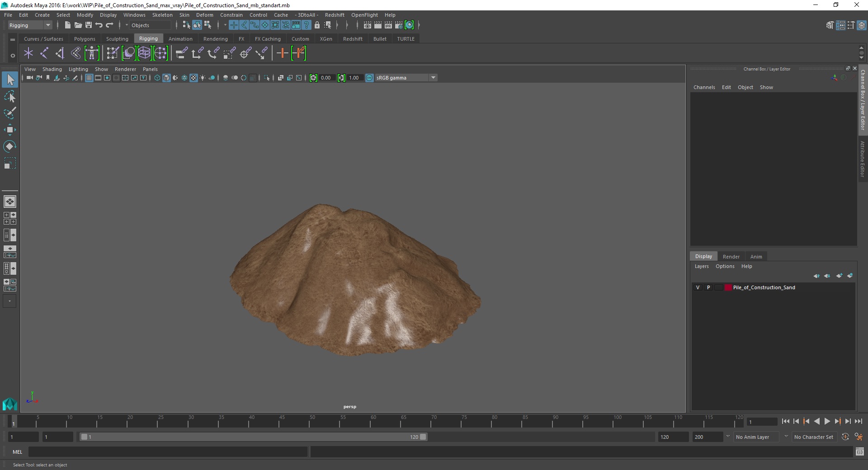Open a scene file

pyautogui.click(x=78, y=25)
